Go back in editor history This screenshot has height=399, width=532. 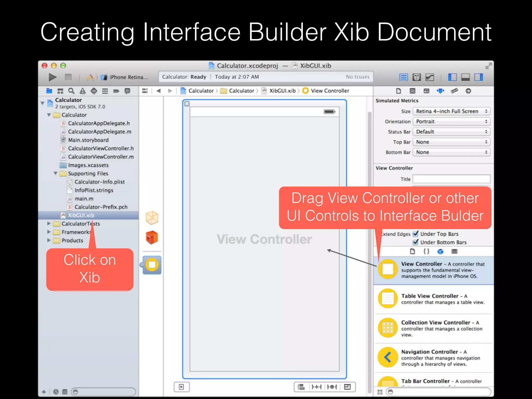[158, 91]
